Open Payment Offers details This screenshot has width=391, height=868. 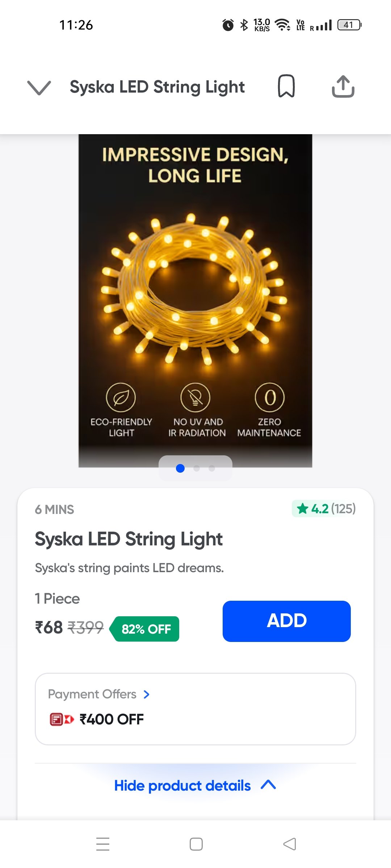pos(99,694)
